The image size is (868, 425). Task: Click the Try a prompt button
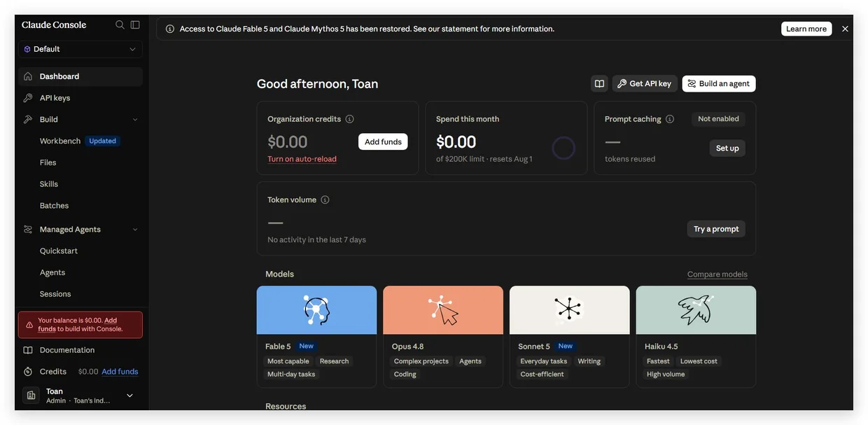point(716,229)
